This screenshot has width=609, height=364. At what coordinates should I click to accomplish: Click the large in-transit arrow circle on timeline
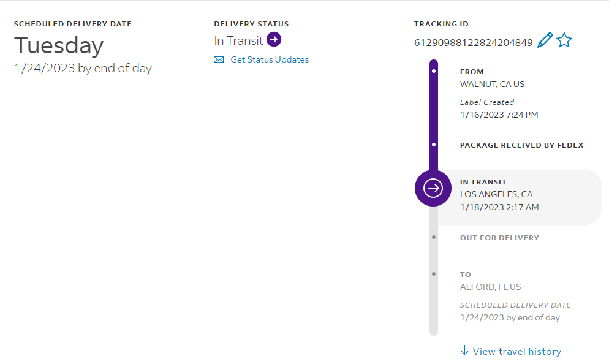tap(433, 188)
